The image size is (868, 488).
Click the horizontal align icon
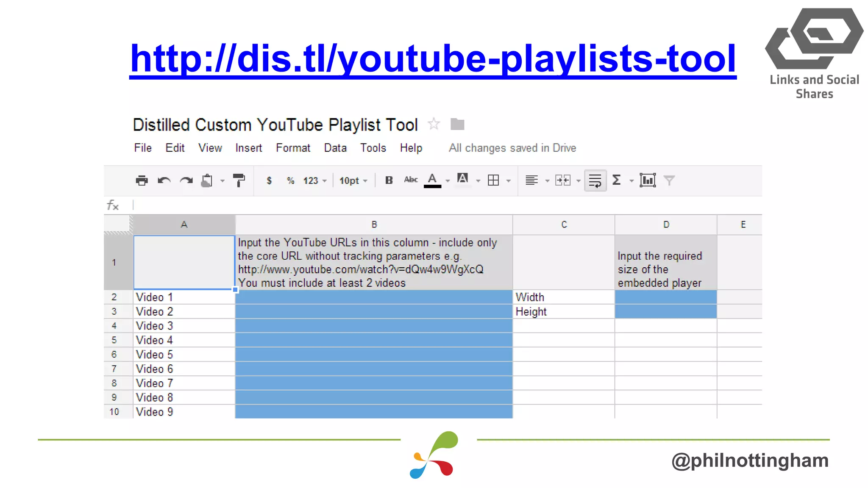pyautogui.click(x=531, y=180)
